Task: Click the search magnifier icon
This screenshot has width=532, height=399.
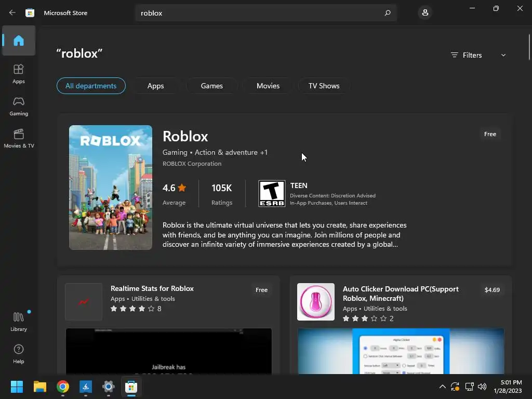Action: point(388,13)
